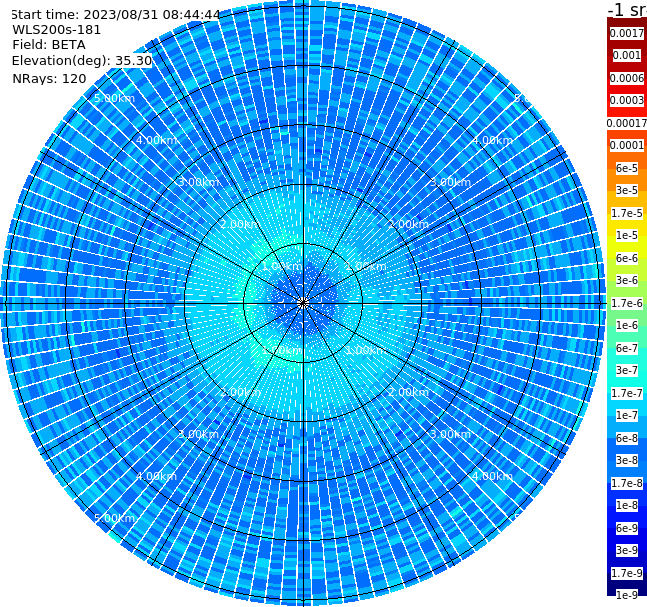Click the 6e-7 colorbar label
The width and height of the screenshot is (647, 607).
627,348
